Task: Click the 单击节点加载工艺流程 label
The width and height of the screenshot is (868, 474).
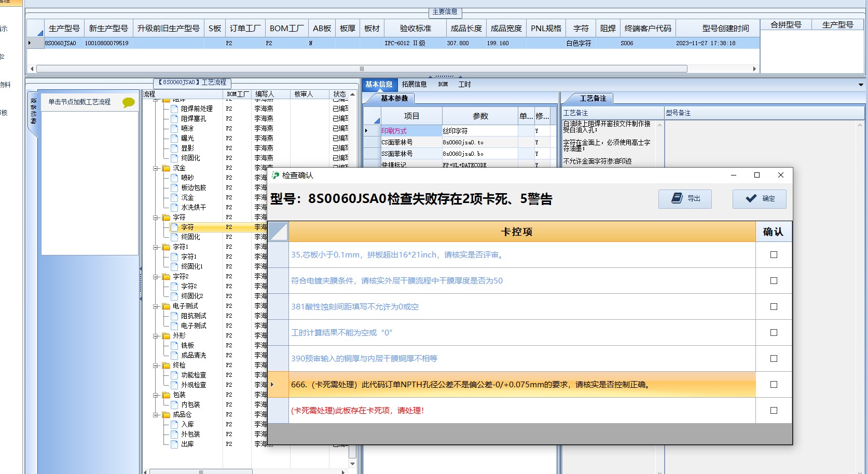Action: [x=79, y=102]
